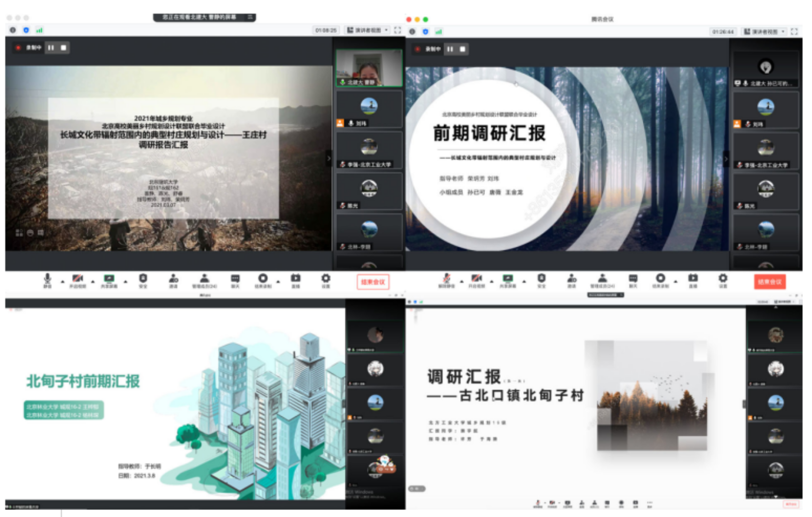Open the screen-viewing banner menu at top
The image size is (812, 517).
[250, 17]
